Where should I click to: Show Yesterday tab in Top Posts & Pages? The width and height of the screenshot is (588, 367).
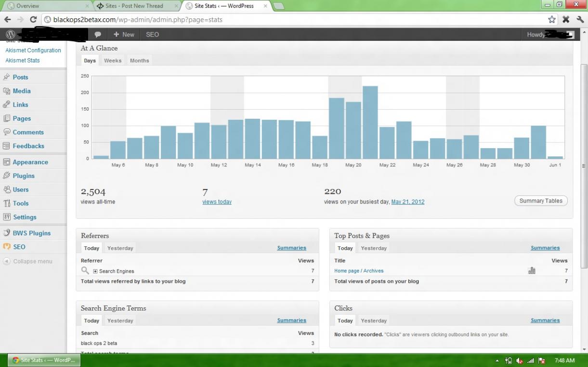click(x=374, y=248)
